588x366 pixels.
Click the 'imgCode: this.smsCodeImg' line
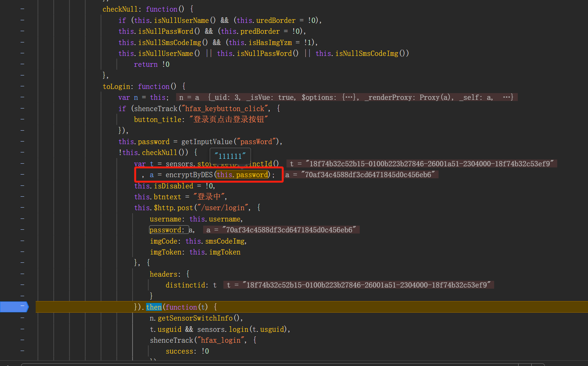198,241
